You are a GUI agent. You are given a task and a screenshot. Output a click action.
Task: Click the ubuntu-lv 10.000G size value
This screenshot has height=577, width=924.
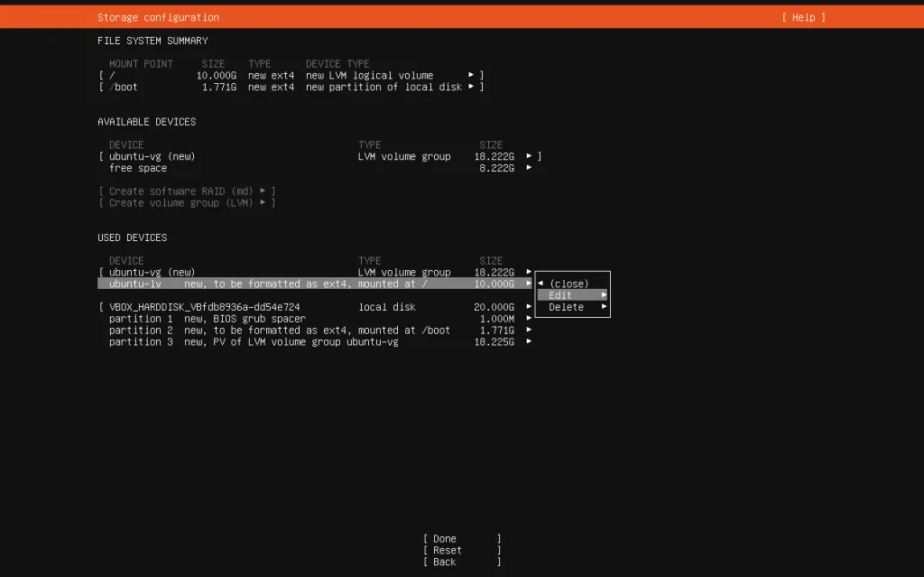pyautogui.click(x=494, y=284)
